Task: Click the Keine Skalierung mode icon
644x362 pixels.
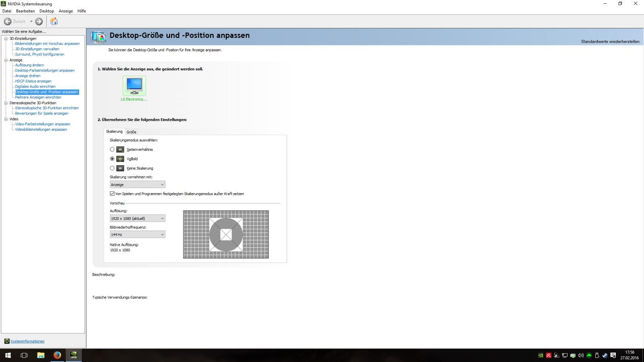Action: pos(120,168)
